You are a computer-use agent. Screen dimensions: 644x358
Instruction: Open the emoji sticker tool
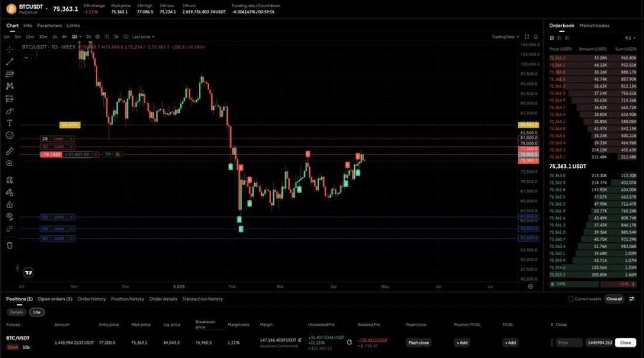(9, 135)
